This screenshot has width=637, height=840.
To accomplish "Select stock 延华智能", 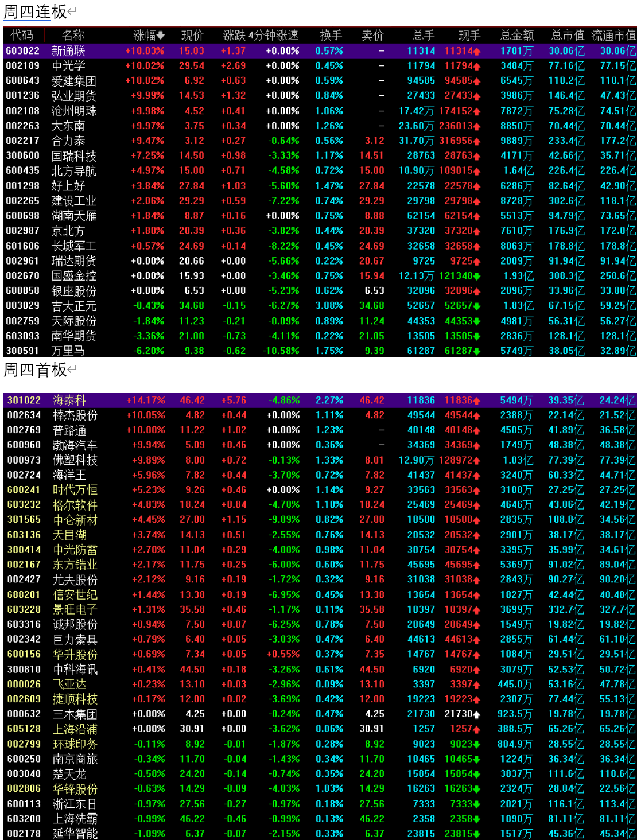I will tap(75, 834).
